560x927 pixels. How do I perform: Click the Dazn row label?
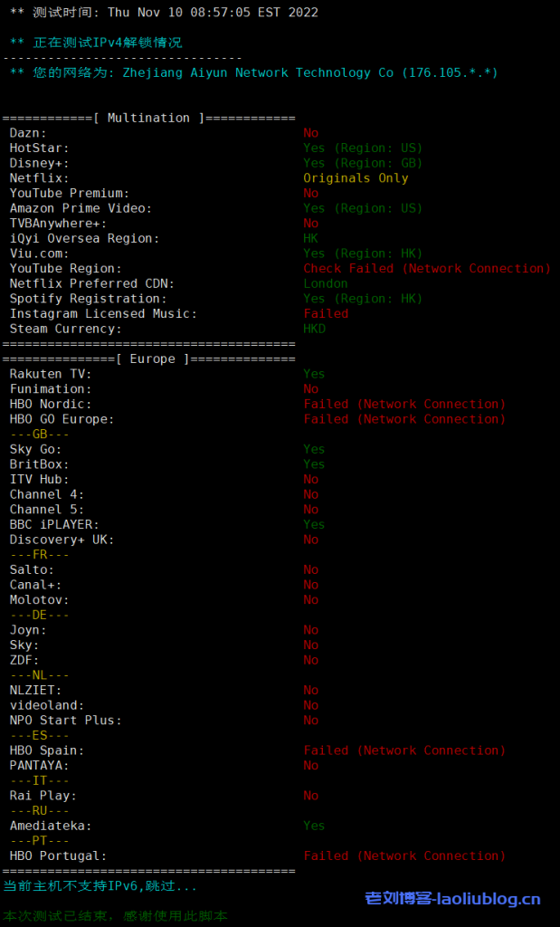28,133
